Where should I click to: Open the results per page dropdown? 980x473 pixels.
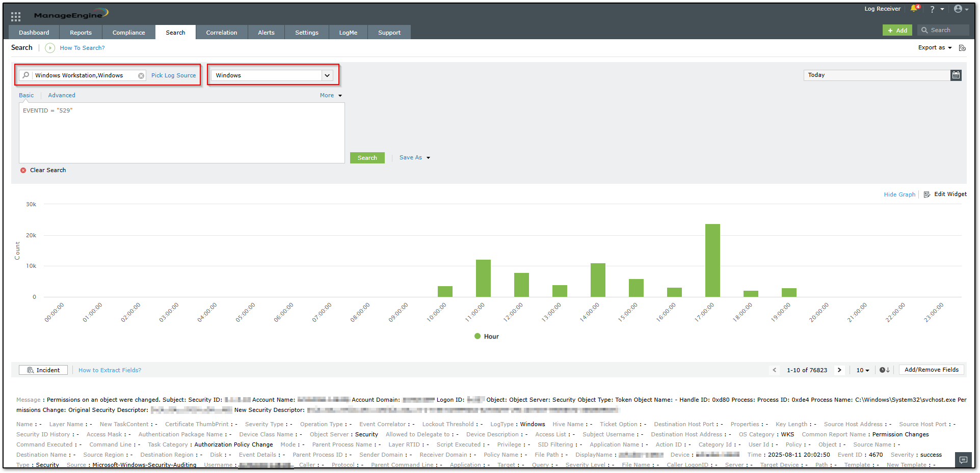click(862, 370)
